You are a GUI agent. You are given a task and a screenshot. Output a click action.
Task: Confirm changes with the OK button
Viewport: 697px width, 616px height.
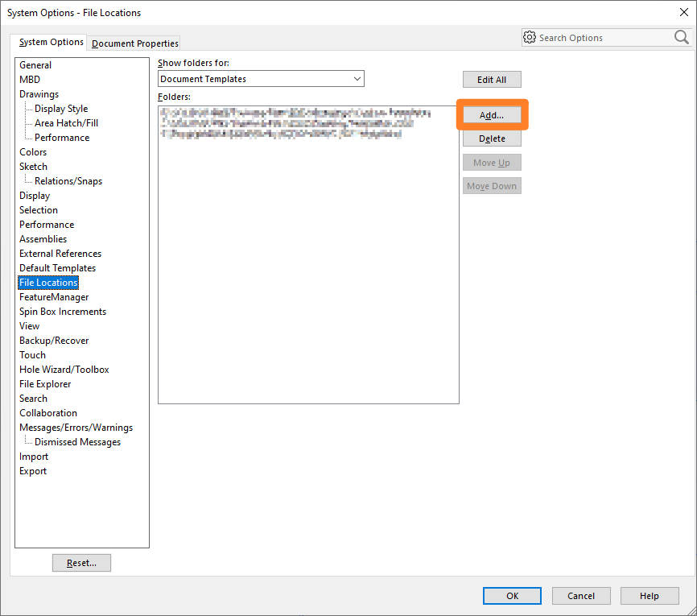(512, 595)
